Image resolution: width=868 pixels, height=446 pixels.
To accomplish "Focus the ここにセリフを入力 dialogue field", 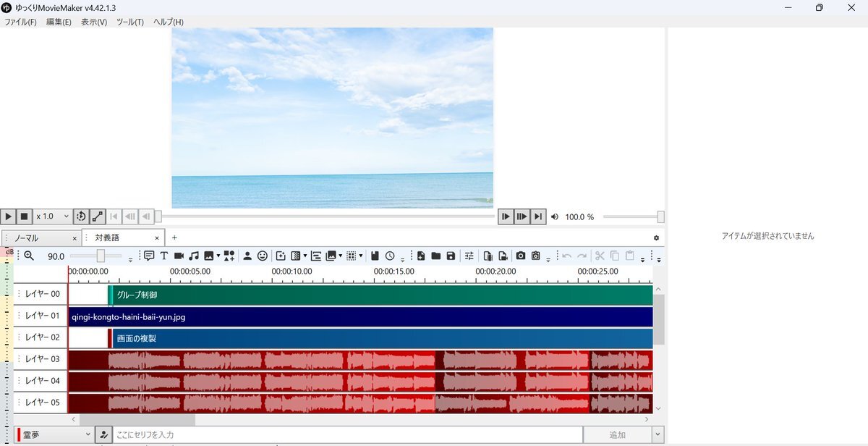I will click(x=347, y=435).
